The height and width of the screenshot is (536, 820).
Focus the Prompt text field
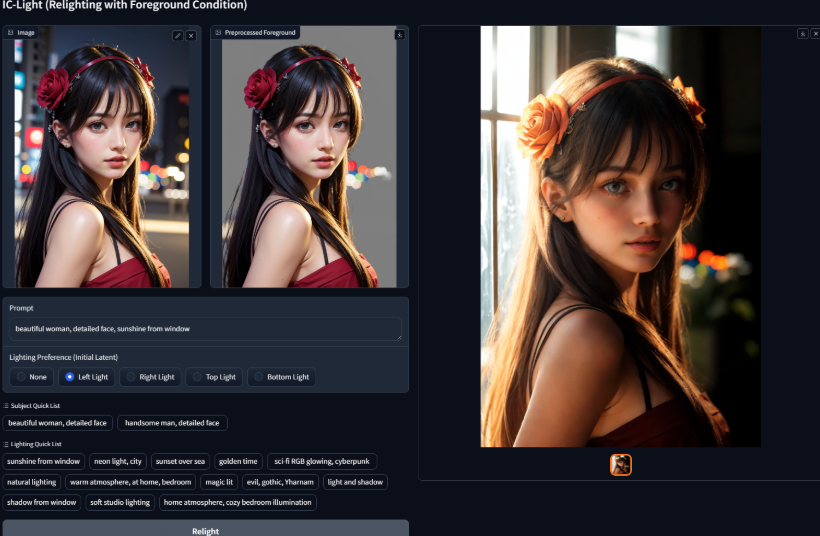205,329
